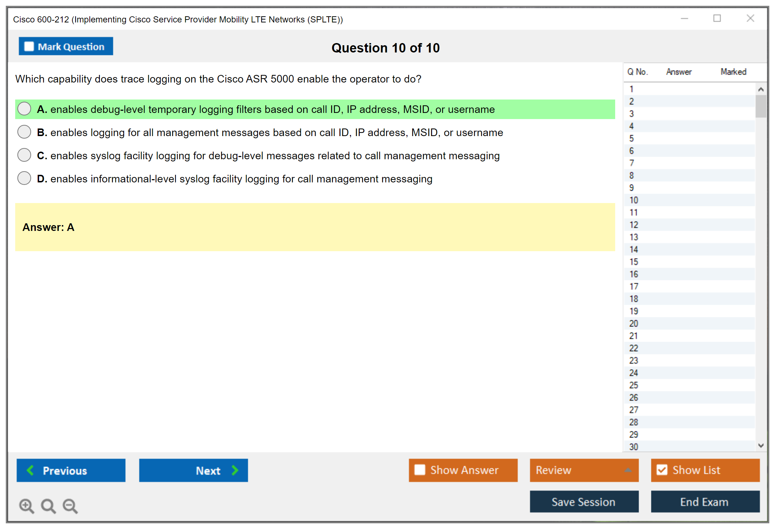Click the zoom out magnifier icon
This screenshot has height=532, width=778.
70,506
